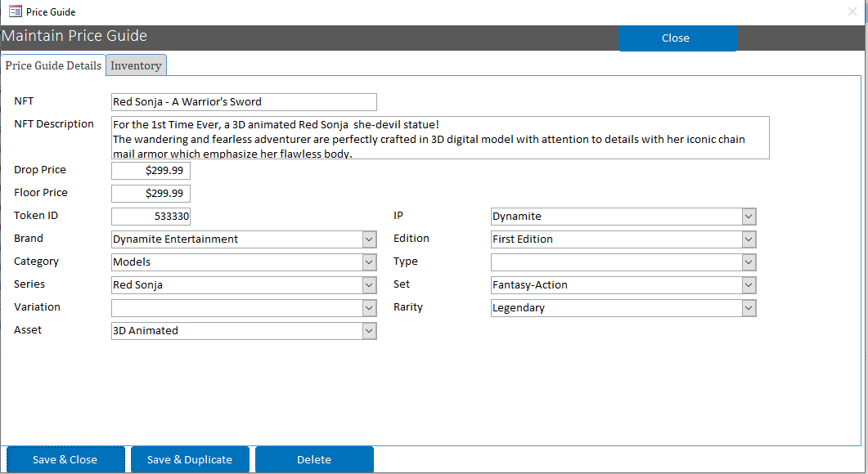Viewport: 868px width, 474px height.
Task: Switch to the Price Guide Details tab
Action: pyautogui.click(x=53, y=65)
